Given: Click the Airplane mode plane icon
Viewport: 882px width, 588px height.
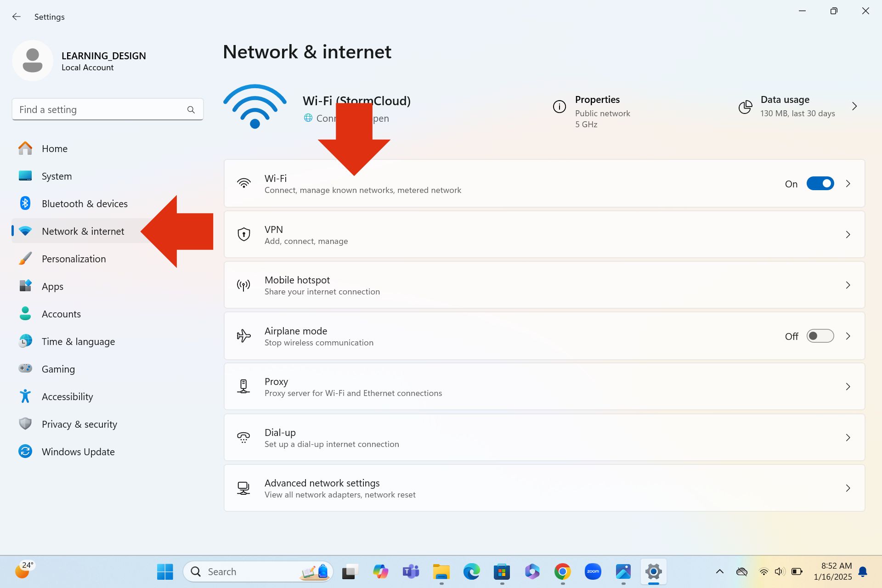Looking at the screenshot, I should (243, 336).
